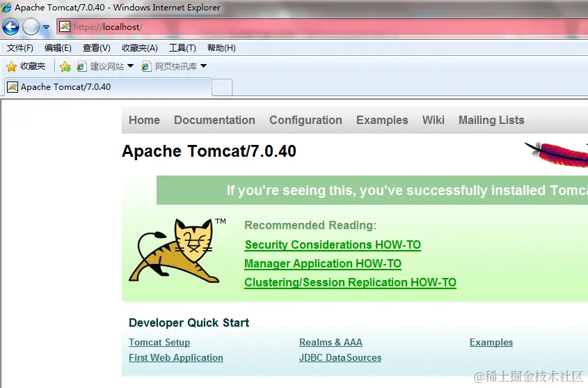Click the 收藏夹 favorites star button
This screenshot has width=588, height=388.
(26, 66)
